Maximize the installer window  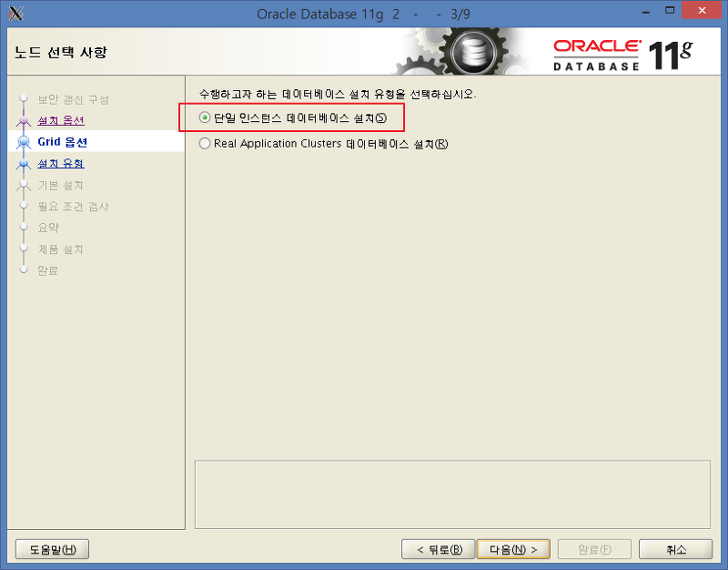tap(670, 11)
